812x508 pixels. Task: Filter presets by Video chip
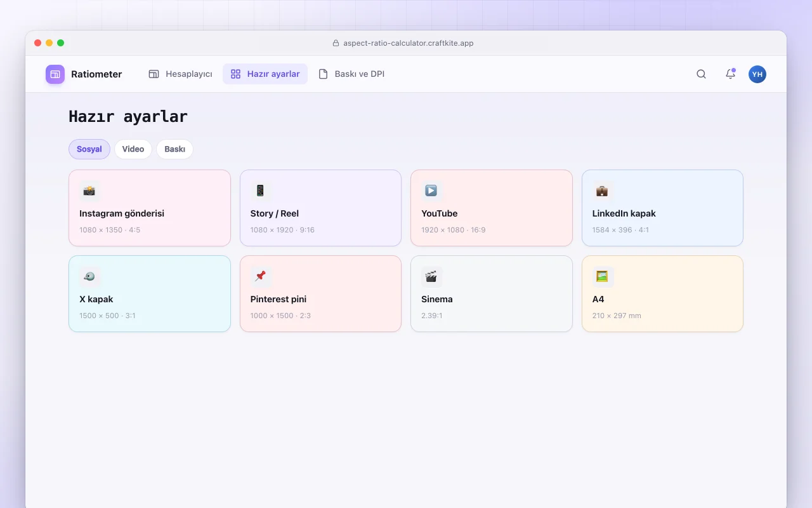point(133,149)
